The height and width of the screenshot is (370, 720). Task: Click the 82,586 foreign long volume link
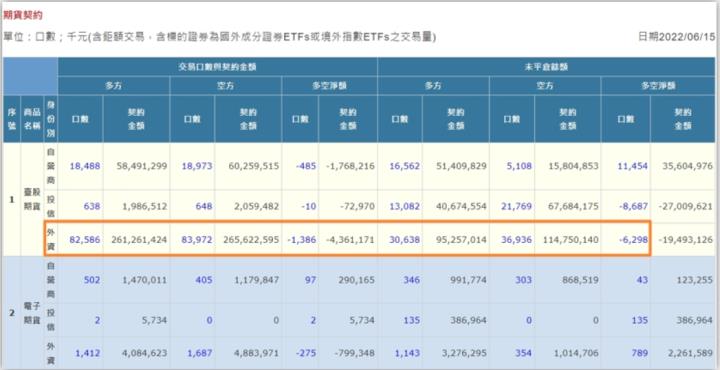(85, 240)
